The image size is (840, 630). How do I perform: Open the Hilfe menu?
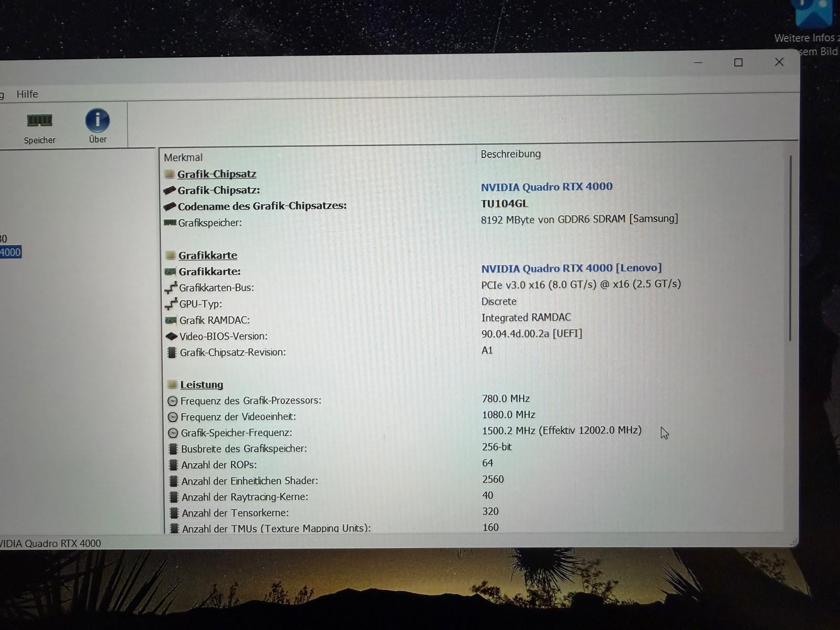27,94
